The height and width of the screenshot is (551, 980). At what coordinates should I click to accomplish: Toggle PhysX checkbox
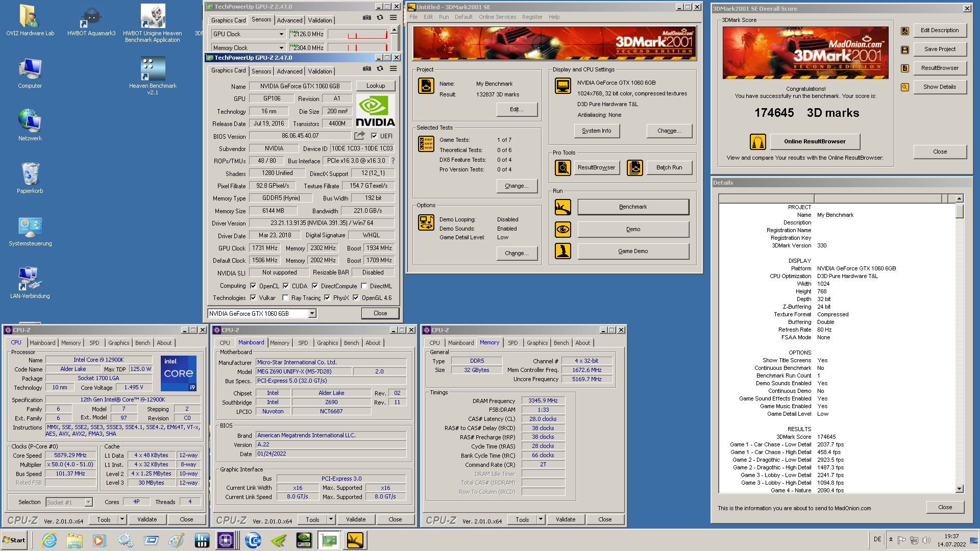[327, 298]
